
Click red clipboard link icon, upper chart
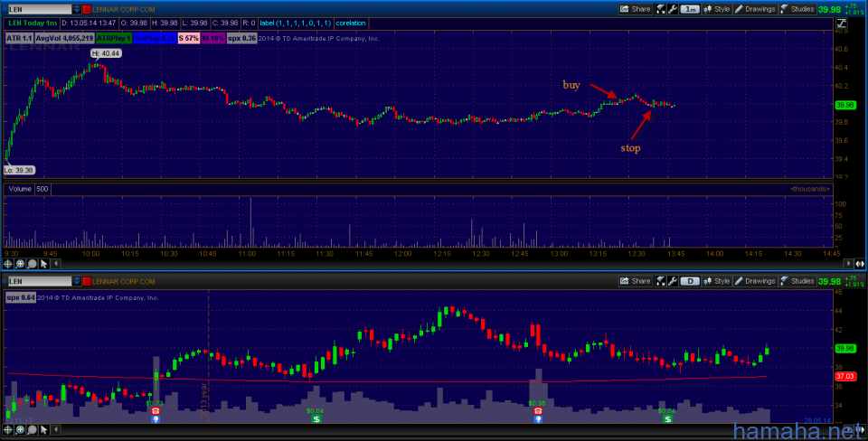point(87,9)
